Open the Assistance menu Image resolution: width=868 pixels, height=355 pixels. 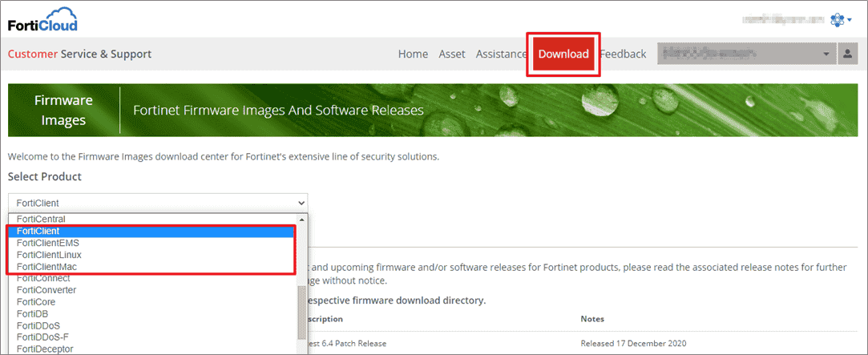(x=501, y=54)
